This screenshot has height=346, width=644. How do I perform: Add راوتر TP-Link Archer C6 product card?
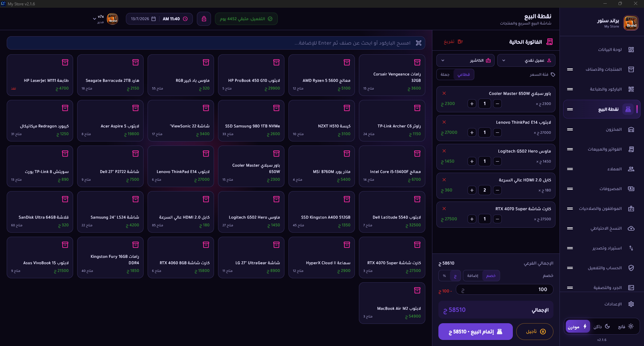pos(392,121)
